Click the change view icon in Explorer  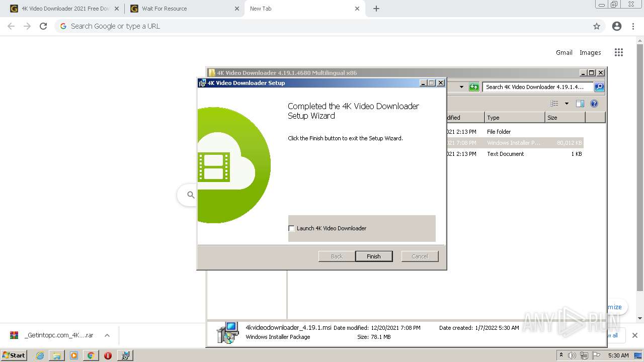(554, 104)
